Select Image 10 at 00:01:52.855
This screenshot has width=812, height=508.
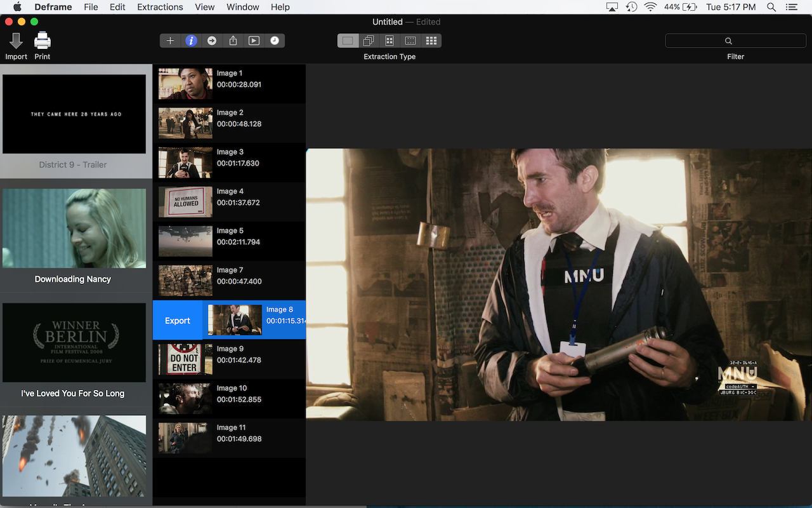click(229, 399)
